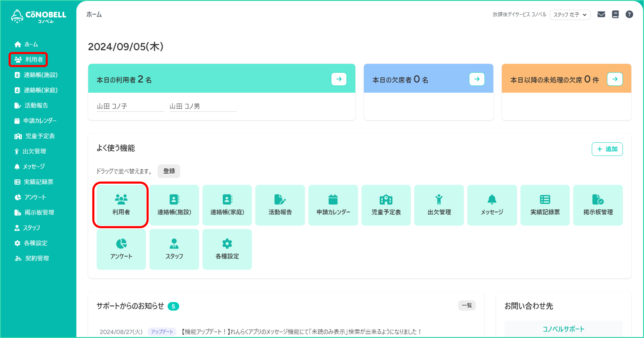Select 実績記録票 in the sidebar

[34, 182]
